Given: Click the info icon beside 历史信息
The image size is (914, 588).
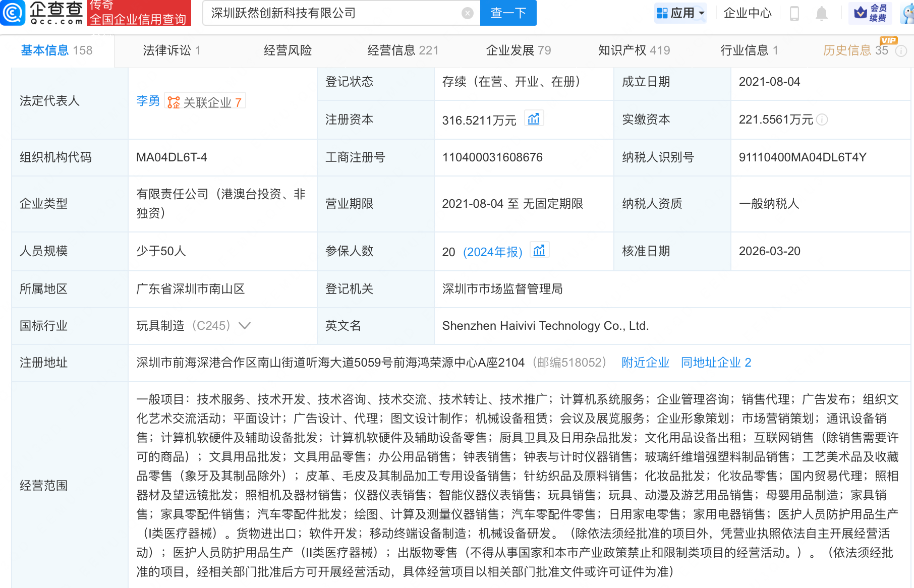Looking at the screenshot, I should pos(901,51).
